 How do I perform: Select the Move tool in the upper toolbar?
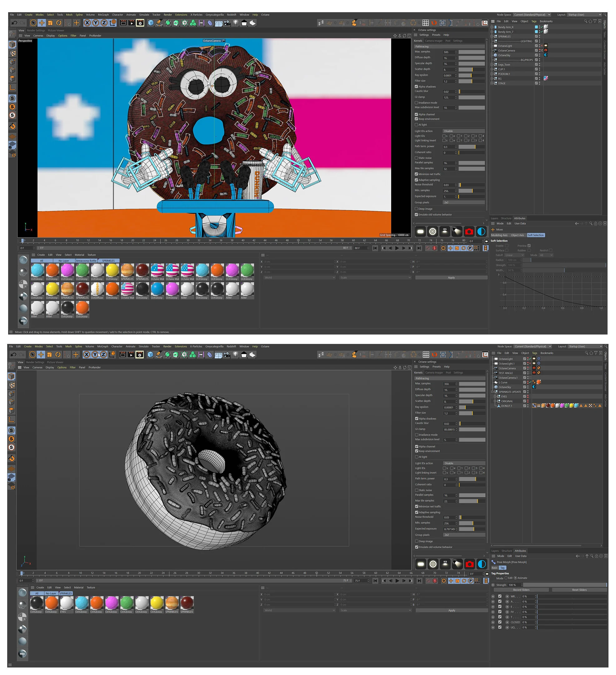coord(42,23)
